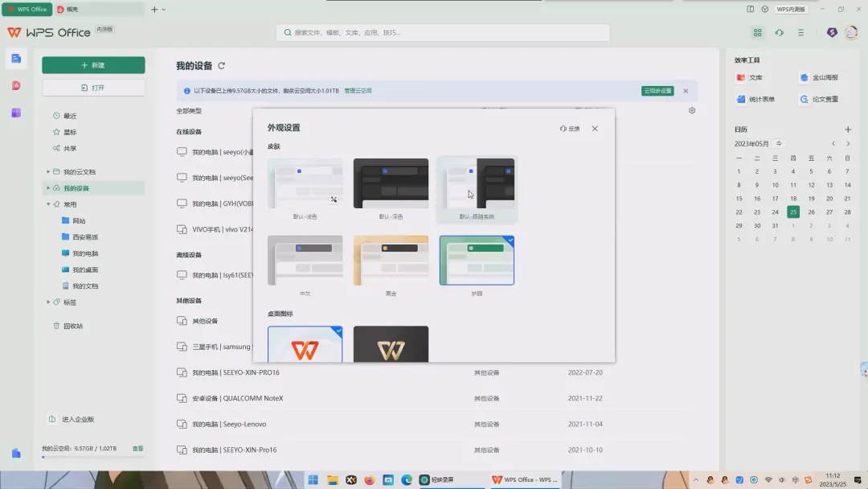Jump to today with 今 button
Screen dimensions: 868x489
(779, 143)
